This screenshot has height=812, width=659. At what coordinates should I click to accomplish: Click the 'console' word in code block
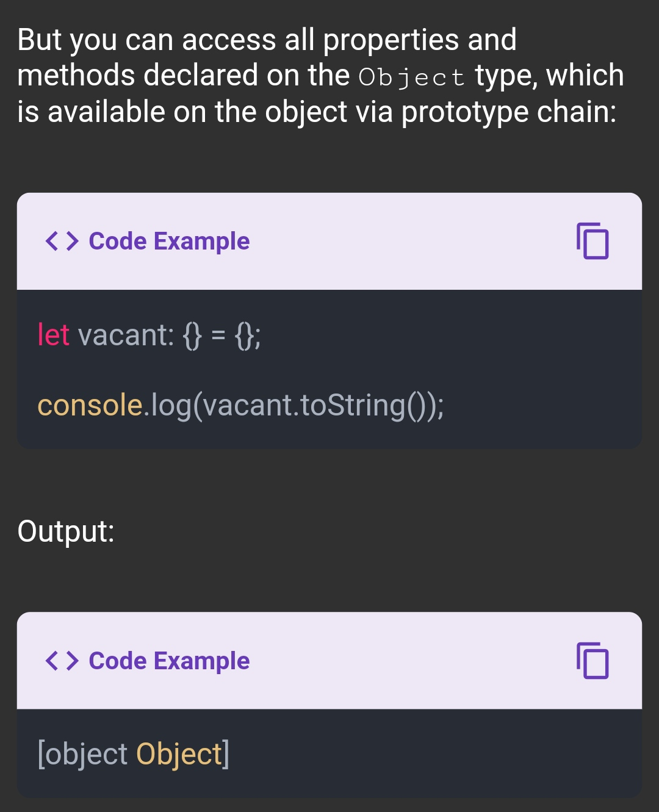(90, 405)
